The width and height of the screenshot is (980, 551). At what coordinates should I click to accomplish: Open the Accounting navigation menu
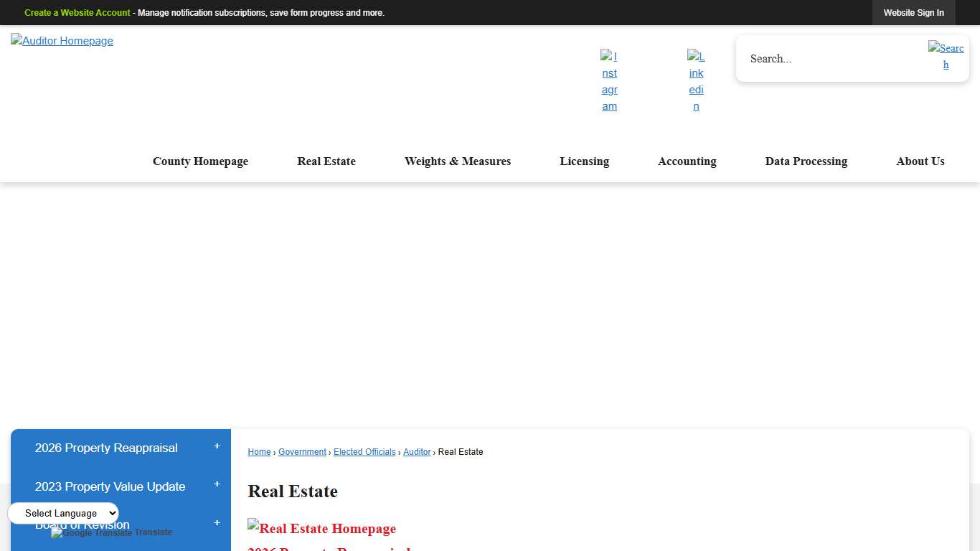pos(687,161)
